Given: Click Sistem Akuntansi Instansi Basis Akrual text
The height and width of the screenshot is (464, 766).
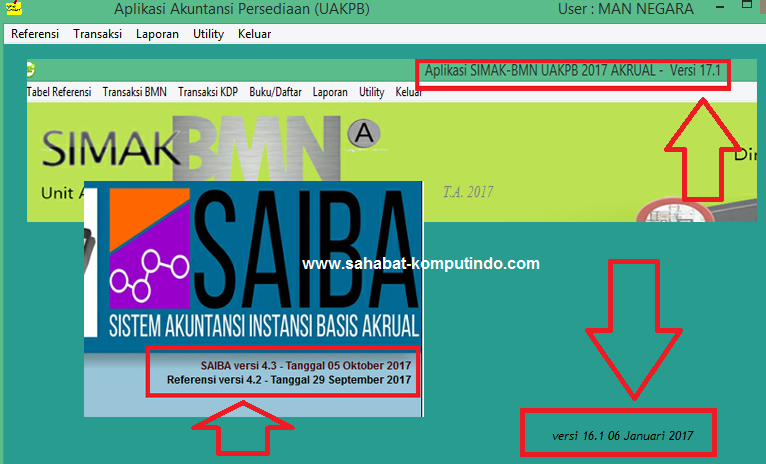Looking at the screenshot, I should pos(264,326).
